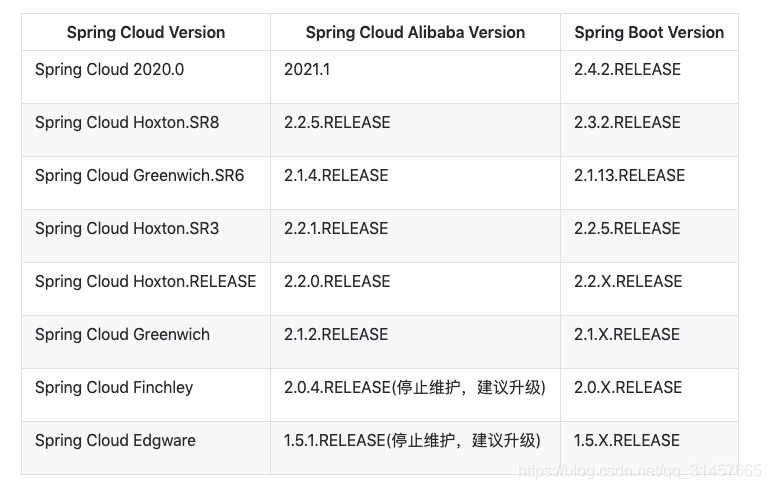Click the Spring Cloud Version column header

click(x=146, y=33)
